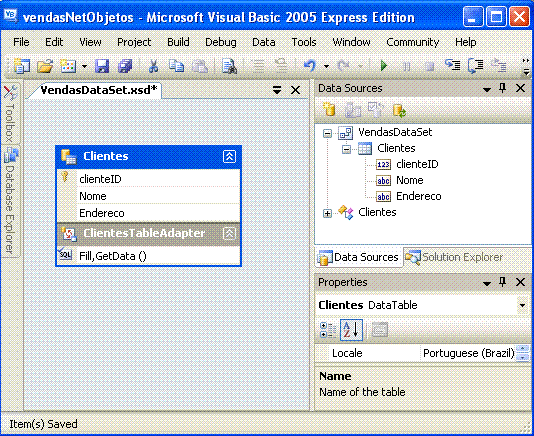Image resolution: width=534 pixels, height=436 pixels.
Task: Click the Step Into toolbar icon
Action: point(453,65)
